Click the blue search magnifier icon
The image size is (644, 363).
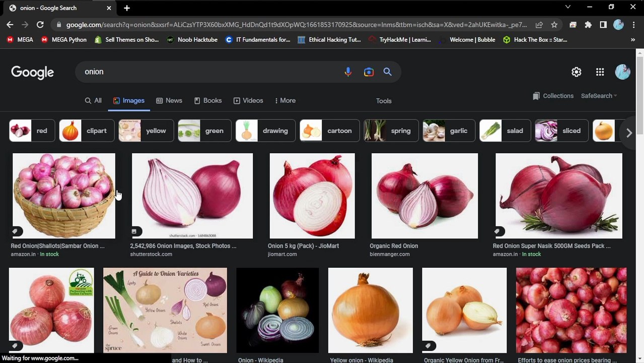(387, 72)
